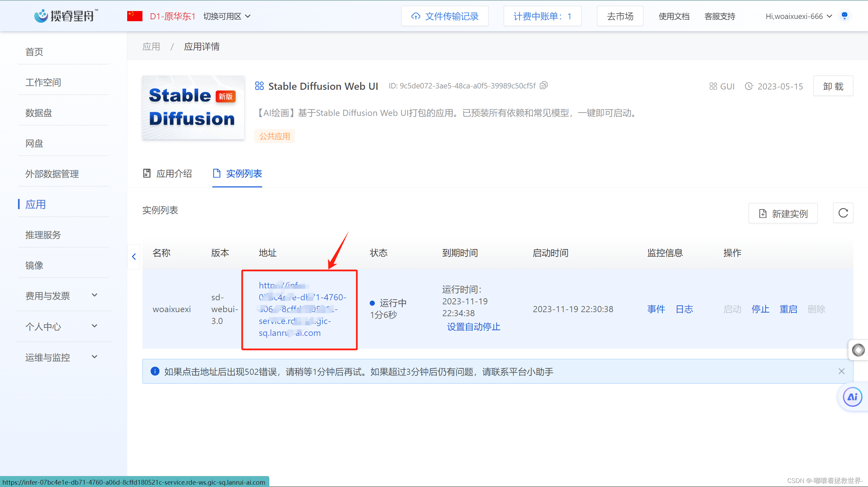This screenshot has height=487, width=868.
Task: Select 推理服务 in the sidebar
Action: click(43, 235)
